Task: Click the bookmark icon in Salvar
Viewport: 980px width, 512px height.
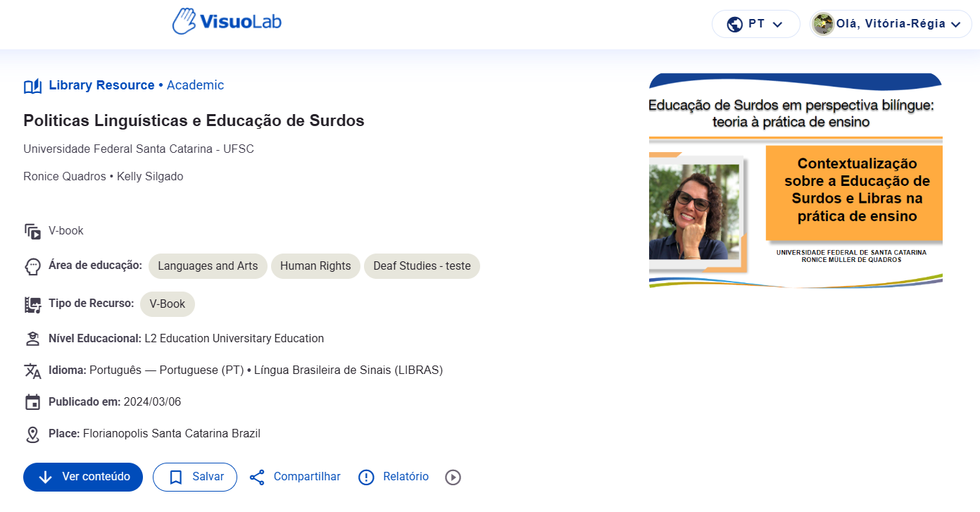Action: [177, 477]
